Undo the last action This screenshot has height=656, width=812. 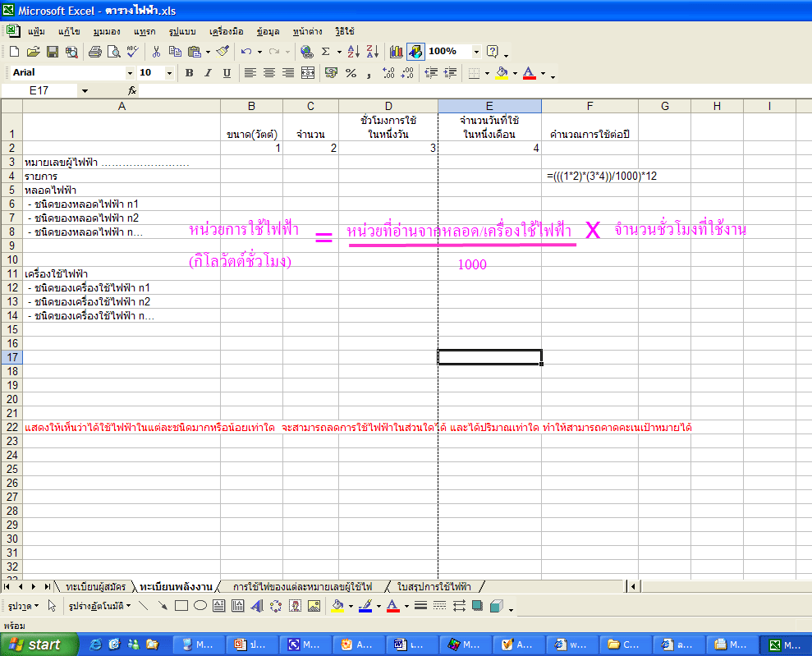(246, 51)
